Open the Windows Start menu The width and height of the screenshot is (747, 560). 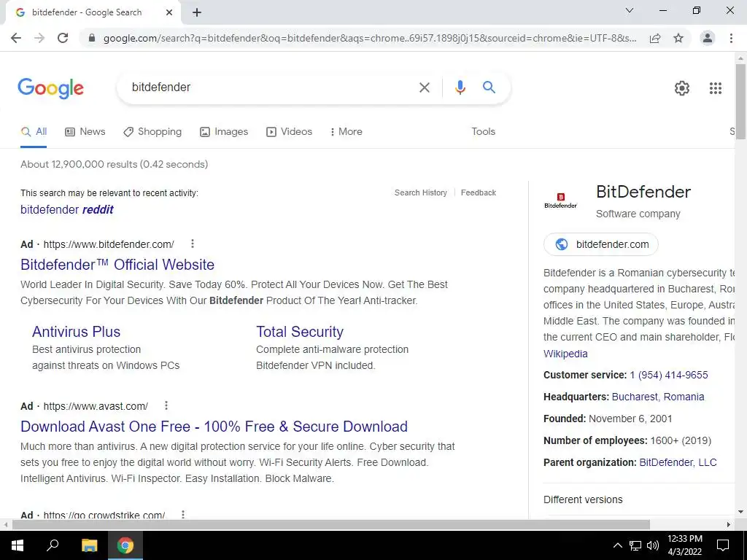point(18,545)
